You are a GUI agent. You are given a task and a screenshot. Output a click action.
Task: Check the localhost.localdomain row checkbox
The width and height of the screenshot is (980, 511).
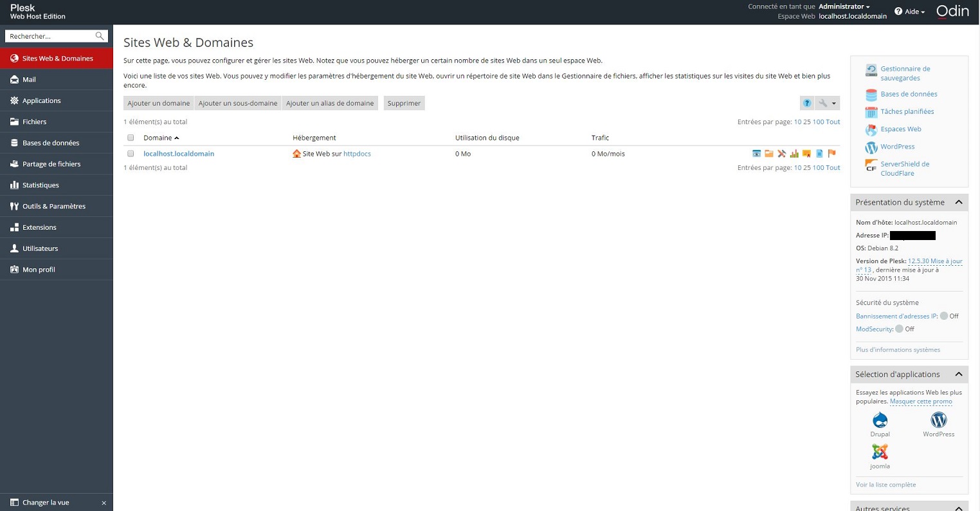(x=131, y=154)
